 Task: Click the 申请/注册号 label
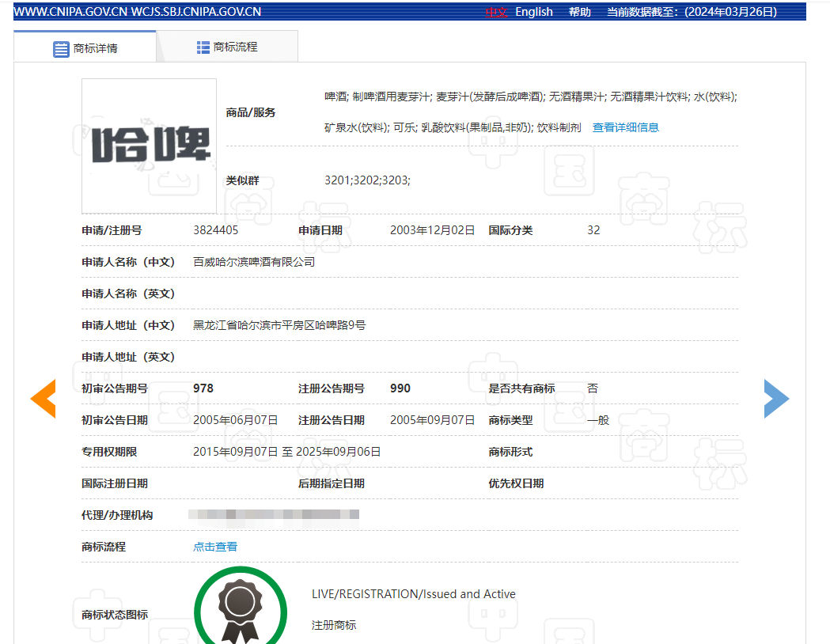(x=112, y=230)
